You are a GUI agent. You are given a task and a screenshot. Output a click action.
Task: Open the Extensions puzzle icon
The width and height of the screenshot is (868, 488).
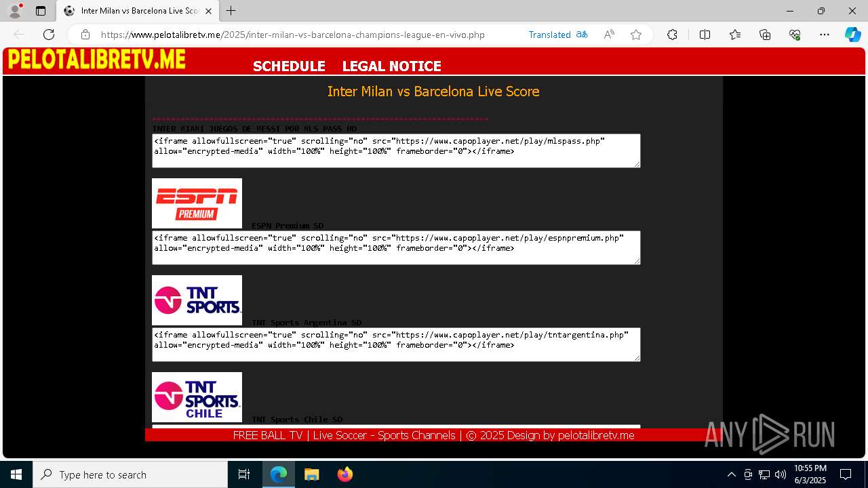[x=672, y=35]
